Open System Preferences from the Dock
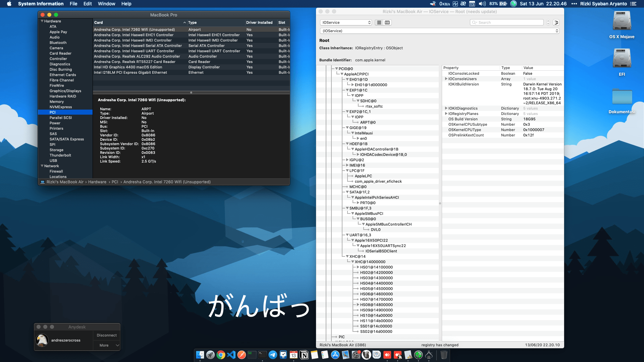The image size is (644, 362). point(356,355)
